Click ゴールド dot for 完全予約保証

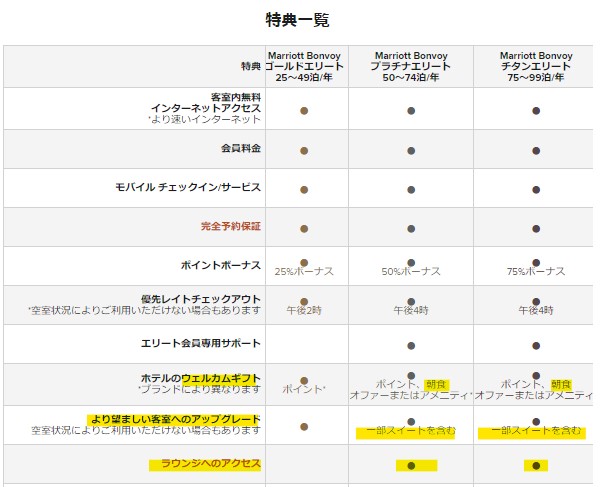(304, 229)
